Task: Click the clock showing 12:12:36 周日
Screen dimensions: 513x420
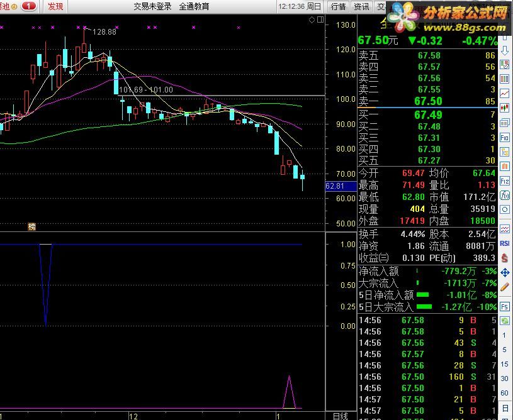Action: pos(300,6)
